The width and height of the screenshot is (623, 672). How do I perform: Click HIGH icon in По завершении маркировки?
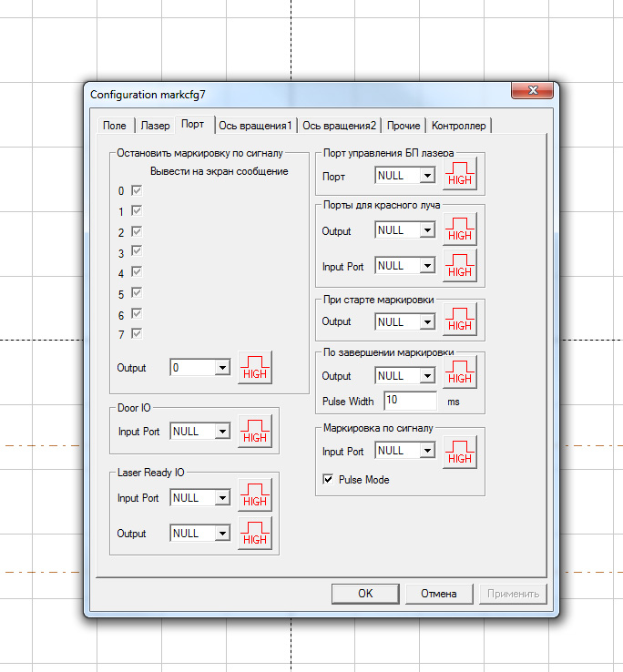(x=460, y=374)
